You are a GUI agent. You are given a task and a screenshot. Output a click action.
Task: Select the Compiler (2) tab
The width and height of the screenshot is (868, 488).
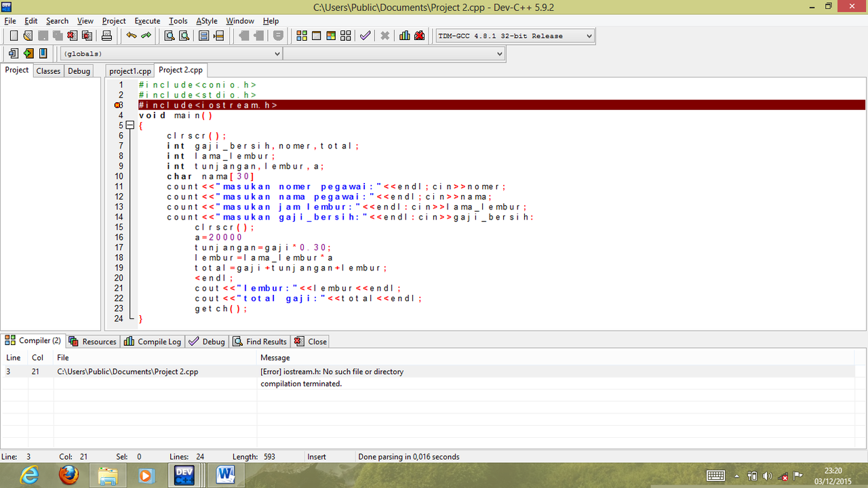tap(33, 341)
